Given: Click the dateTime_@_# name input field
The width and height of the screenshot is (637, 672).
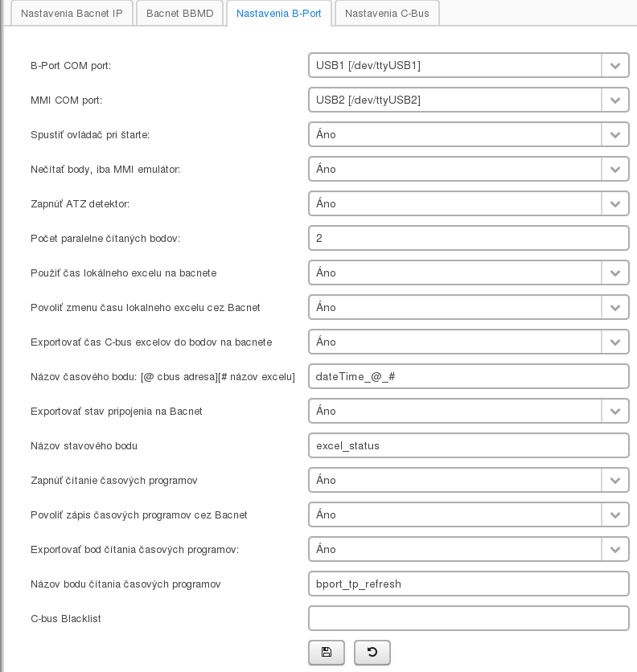Looking at the screenshot, I should click(468, 377).
